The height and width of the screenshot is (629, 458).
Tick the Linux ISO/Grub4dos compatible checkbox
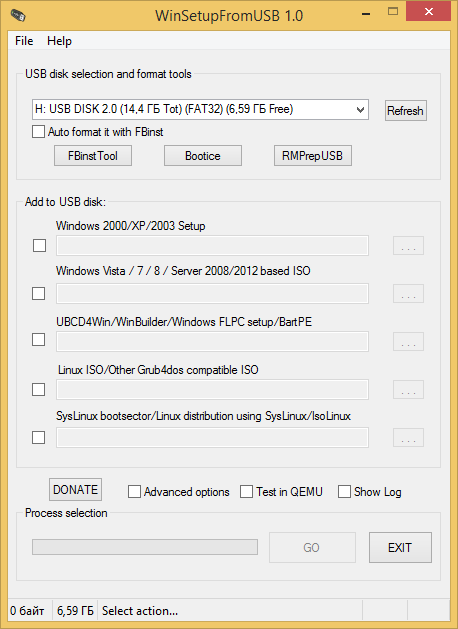39,389
